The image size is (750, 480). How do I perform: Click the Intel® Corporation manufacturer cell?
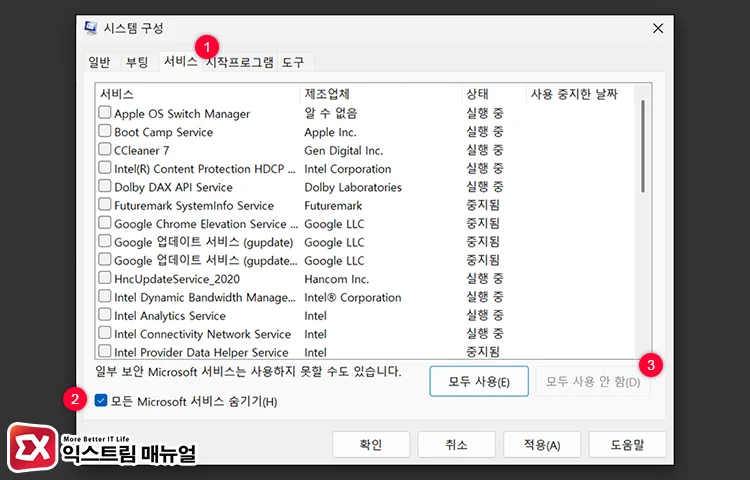[x=353, y=297]
